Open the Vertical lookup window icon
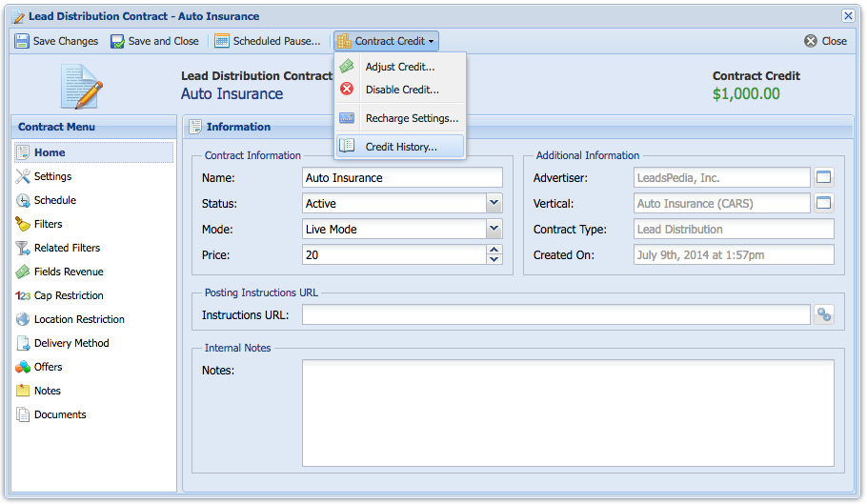This screenshot has height=504, width=867. pos(824,203)
